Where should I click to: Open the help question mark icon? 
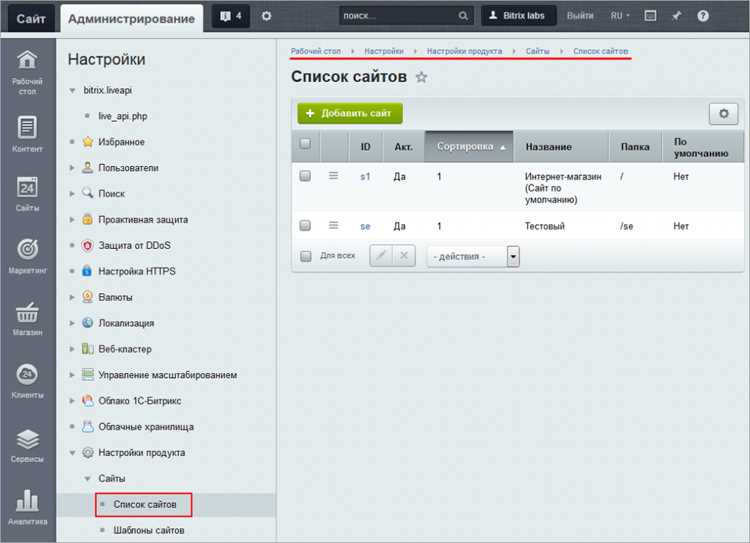point(703,16)
